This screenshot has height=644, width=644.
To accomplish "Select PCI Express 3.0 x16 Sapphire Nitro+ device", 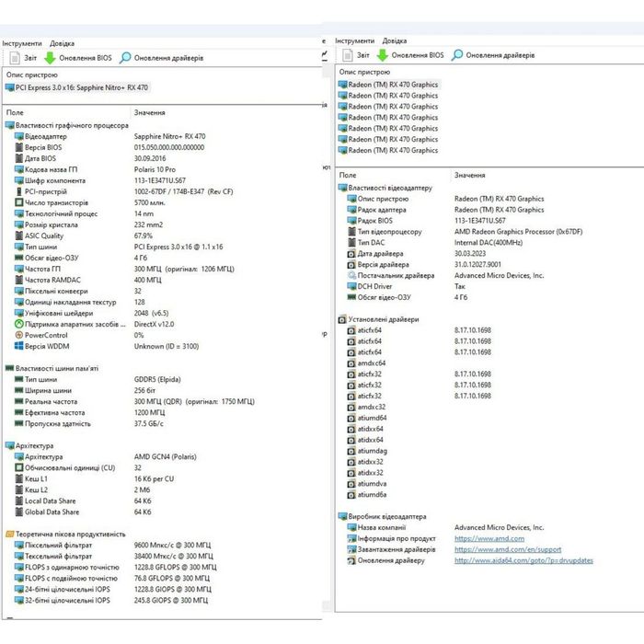I will click(x=77, y=87).
